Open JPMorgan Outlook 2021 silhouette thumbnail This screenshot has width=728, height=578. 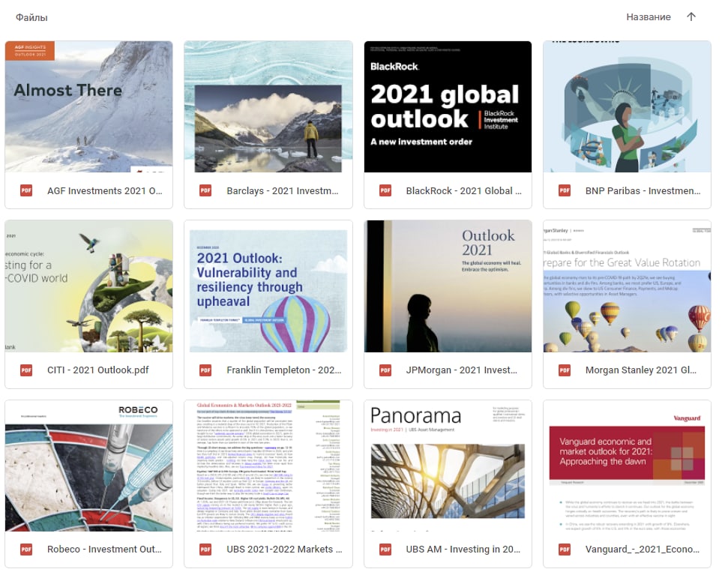tap(448, 286)
